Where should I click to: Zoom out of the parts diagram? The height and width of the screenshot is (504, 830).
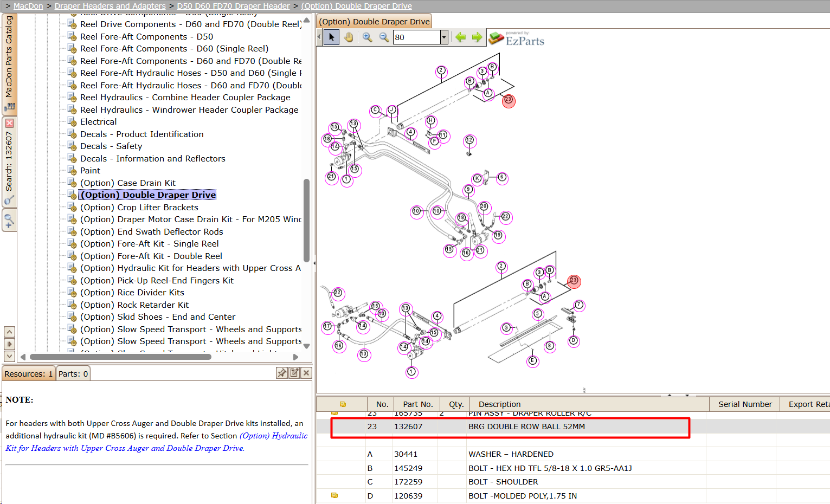pos(384,37)
